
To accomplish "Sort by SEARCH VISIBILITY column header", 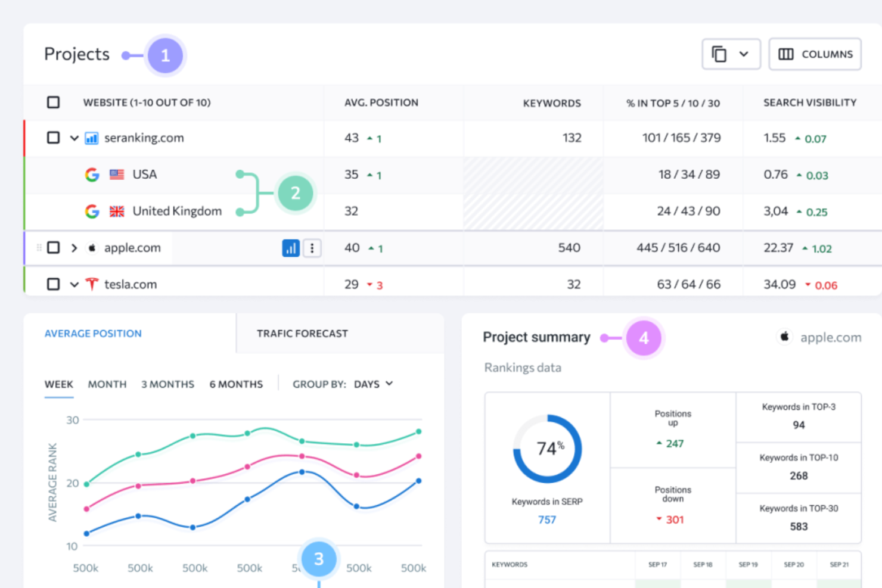I will pyautogui.click(x=810, y=102).
